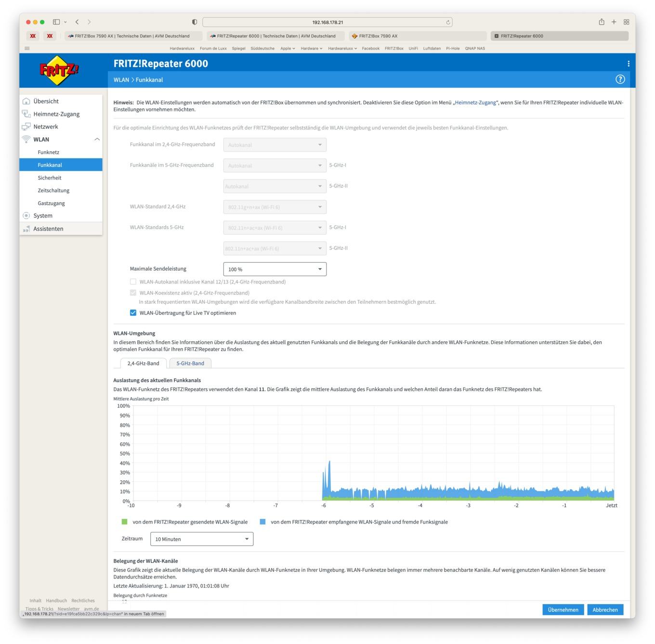Click WLAN breadcrumb link

click(121, 80)
